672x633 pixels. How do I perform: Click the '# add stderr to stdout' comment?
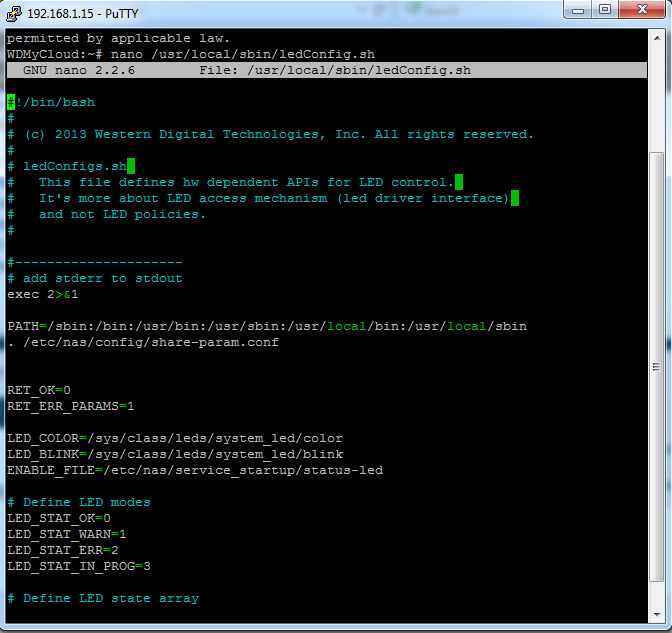pyautogui.click(x=95, y=279)
